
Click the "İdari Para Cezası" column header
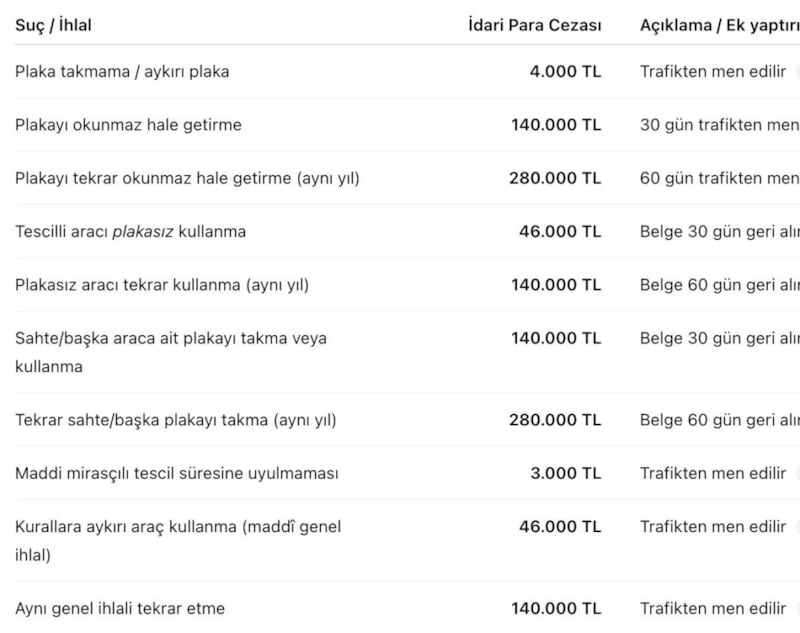(x=534, y=25)
